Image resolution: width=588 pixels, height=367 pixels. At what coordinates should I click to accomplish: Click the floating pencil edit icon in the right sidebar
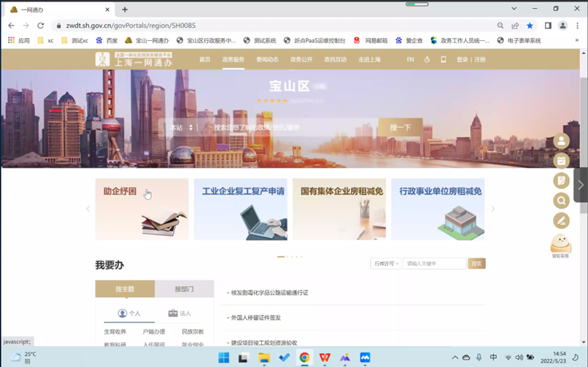pos(562,220)
